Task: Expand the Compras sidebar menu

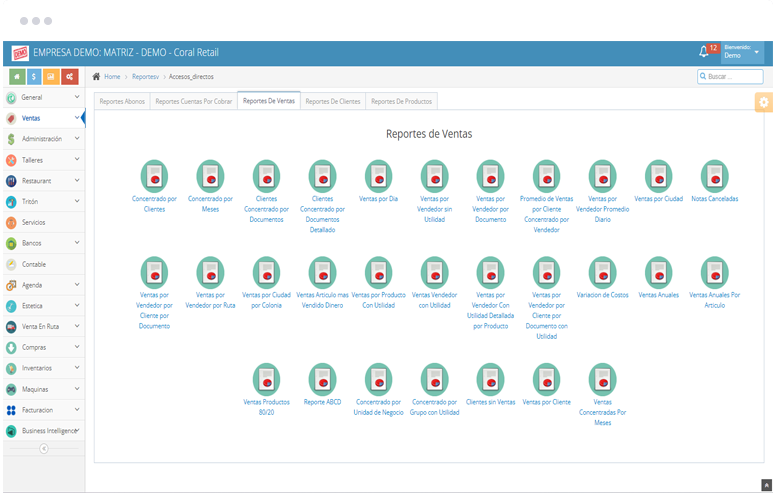Action: point(44,347)
